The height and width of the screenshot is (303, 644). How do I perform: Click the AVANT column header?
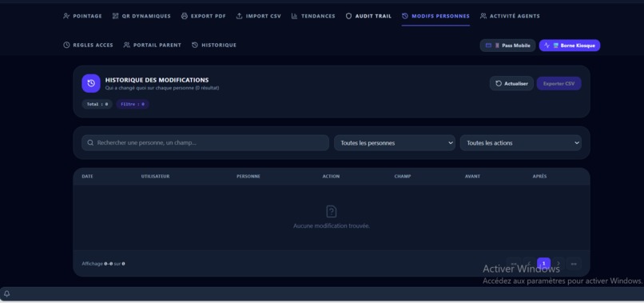point(472,177)
